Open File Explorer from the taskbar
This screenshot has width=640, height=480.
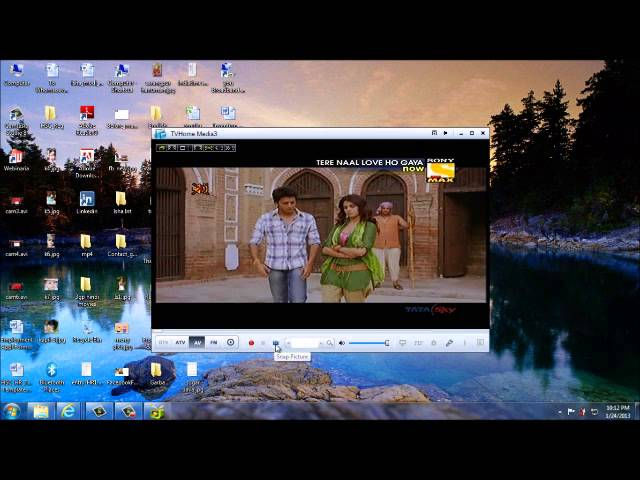pos(41,411)
